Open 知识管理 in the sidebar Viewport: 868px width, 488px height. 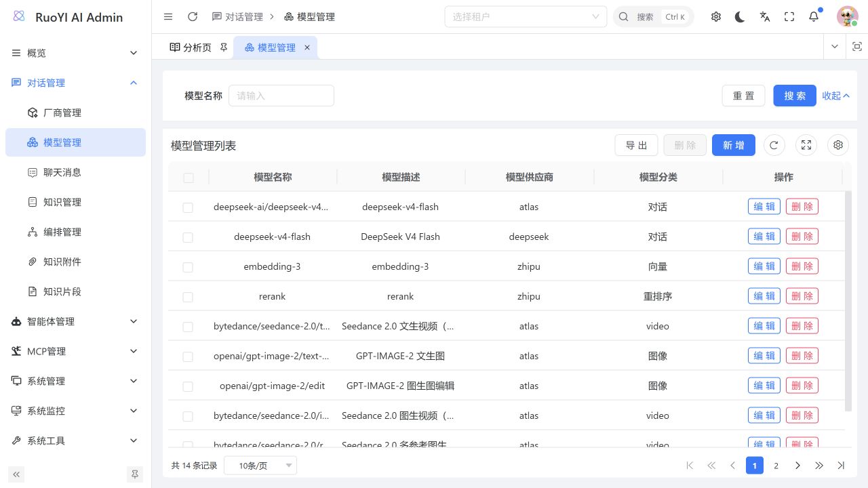(75, 202)
